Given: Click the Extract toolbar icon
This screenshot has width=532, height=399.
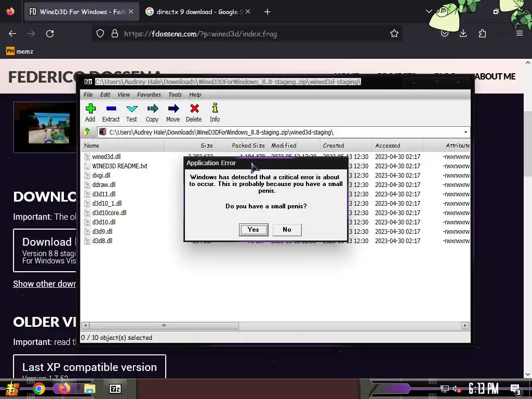Looking at the screenshot, I should coord(111,113).
